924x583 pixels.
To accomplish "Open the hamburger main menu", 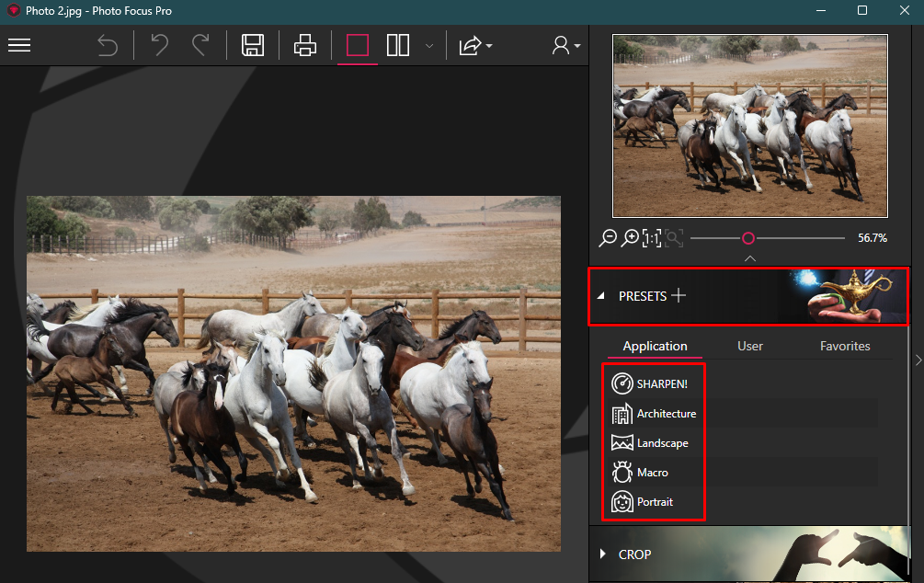I will [19, 45].
